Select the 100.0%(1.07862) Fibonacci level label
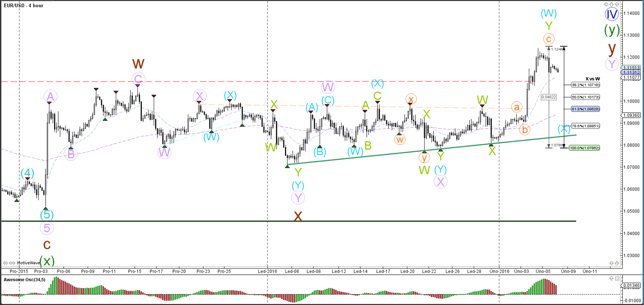Screen dimensions: 644x305 pyautogui.click(x=585, y=148)
